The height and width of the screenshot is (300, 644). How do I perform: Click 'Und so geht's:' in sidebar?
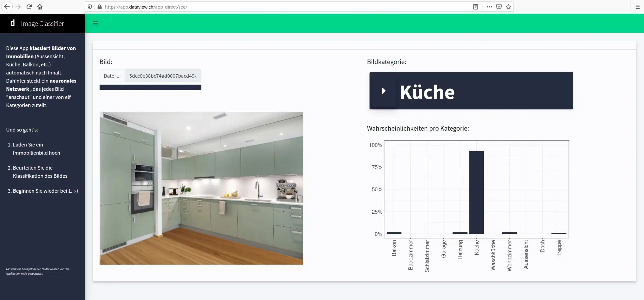tap(22, 130)
